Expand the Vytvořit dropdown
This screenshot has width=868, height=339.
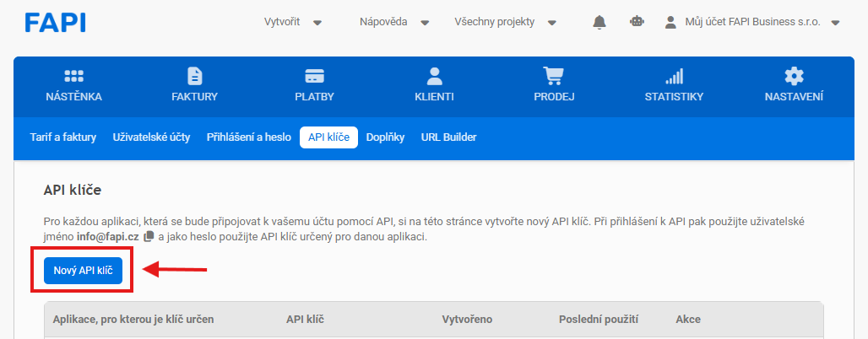(293, 22)
